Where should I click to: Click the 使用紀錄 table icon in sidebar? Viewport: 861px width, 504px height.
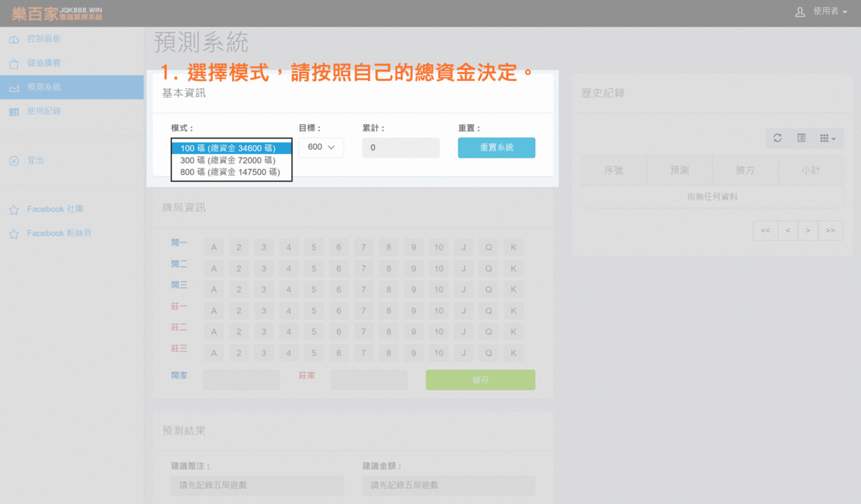coord(14,112)
